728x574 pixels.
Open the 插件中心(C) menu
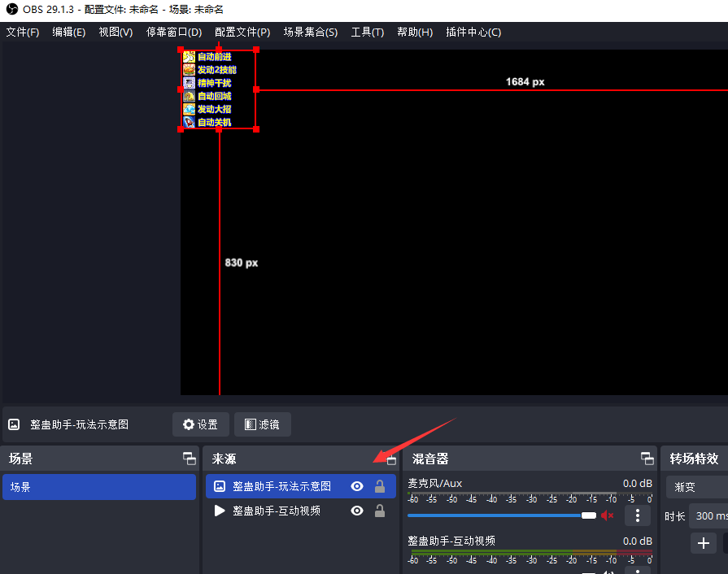point(473,32)
